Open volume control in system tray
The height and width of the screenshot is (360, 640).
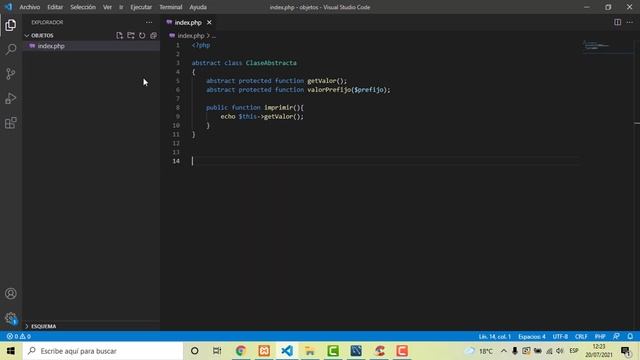pyautogui.click(x=560, y=351)
